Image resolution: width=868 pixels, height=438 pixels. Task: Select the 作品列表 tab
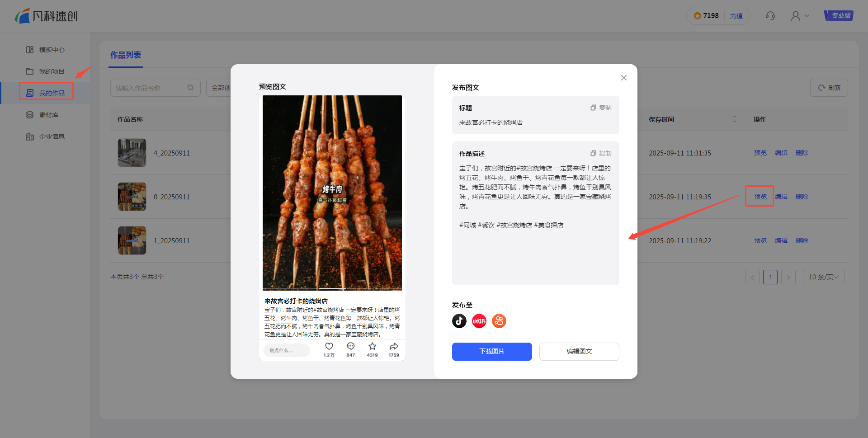click(x=126, y=55)
